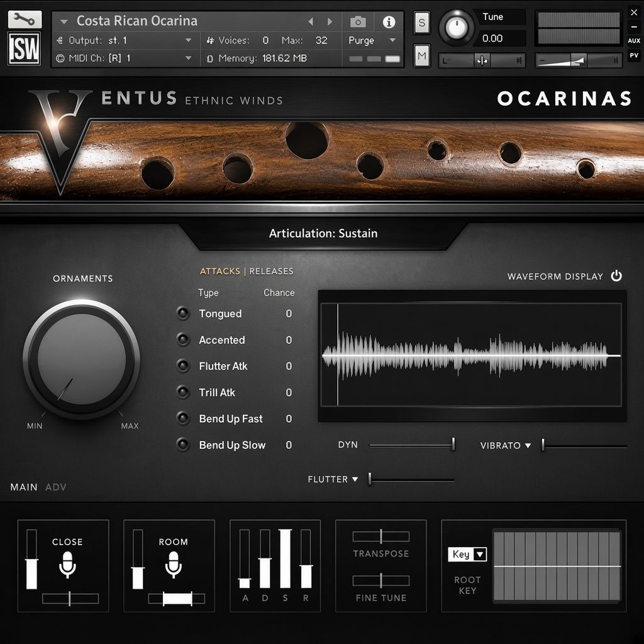Click the Flutter amount slider
The width and height of the screenshot is (644, 644).
click(411, 479)
